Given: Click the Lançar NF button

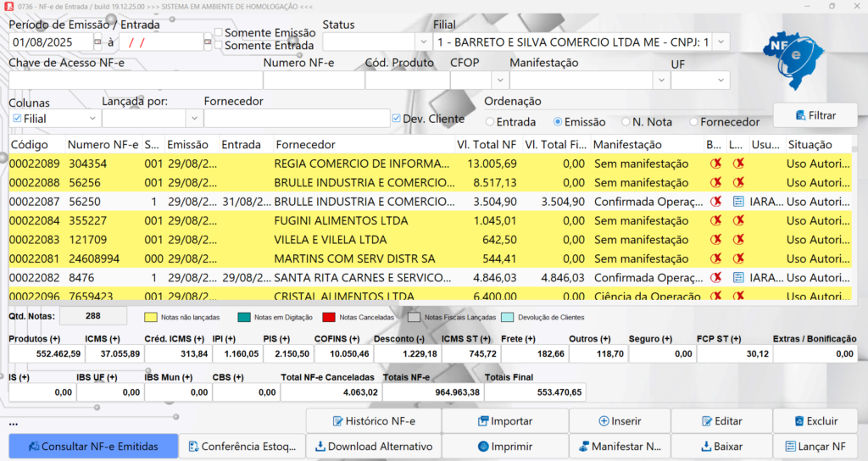Looking at the screenshot, I should [x=815, y=446].
